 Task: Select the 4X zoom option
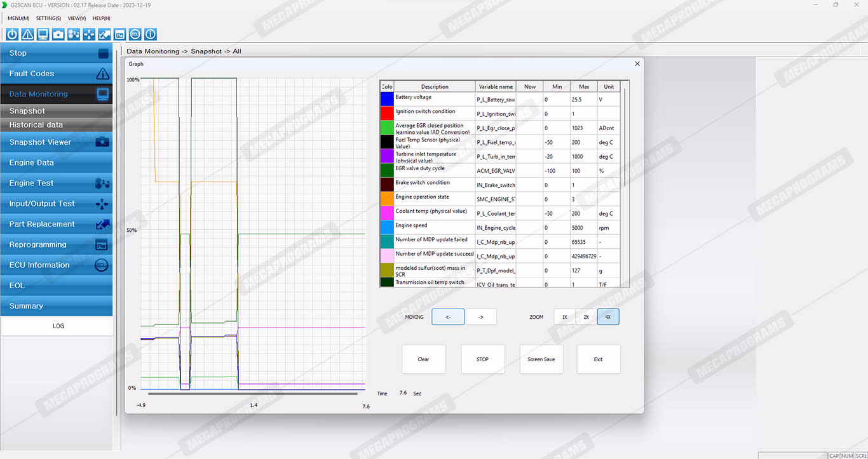[x=607, y=317]
